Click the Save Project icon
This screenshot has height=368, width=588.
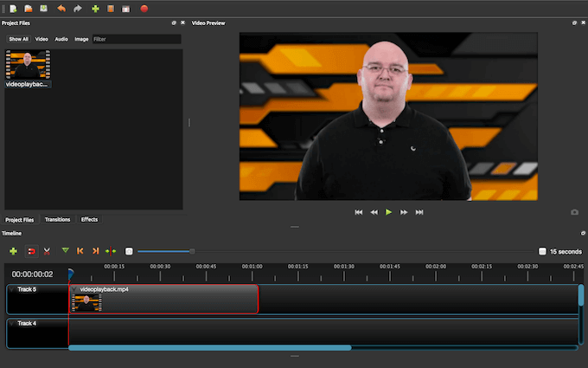pyautogui.click(x=43, y=8)
